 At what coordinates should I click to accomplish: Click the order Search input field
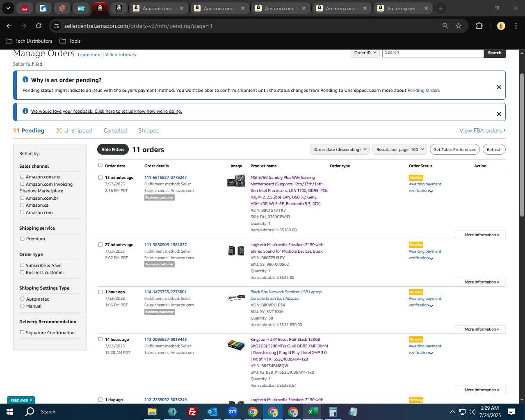point(433,53)
